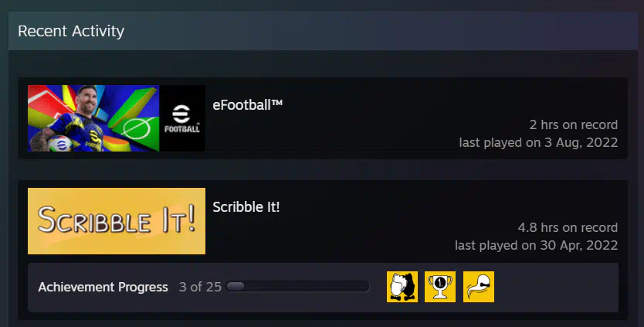Screen dimensions: 644x327
Task: Open the Scribble It! title link
Action: point(246,207)
